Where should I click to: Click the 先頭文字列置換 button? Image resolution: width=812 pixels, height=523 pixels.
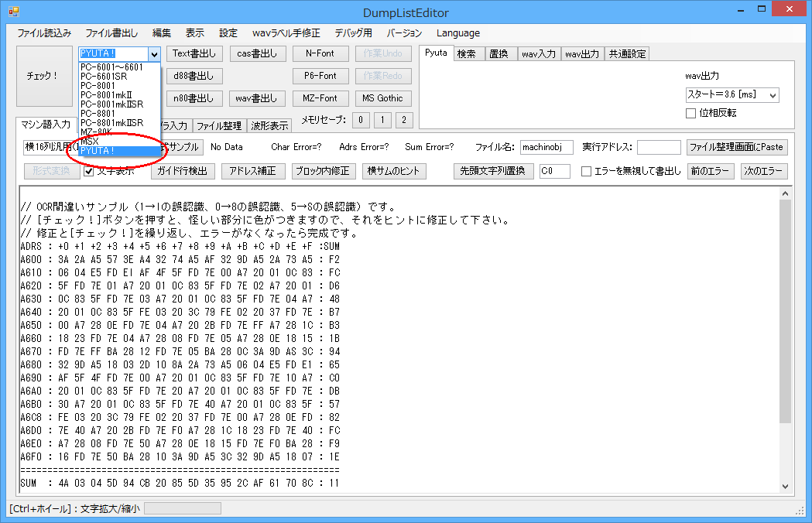pyautogui.click(x=492, y=172)
